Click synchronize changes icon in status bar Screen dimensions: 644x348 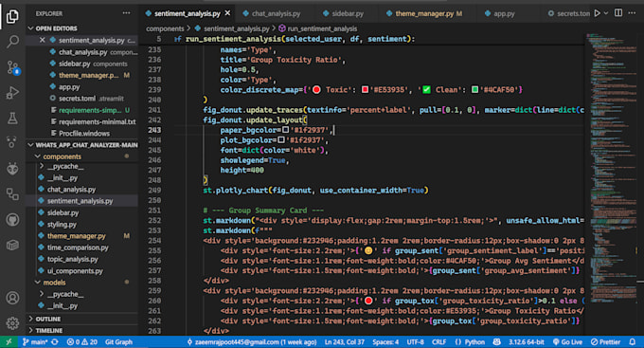coord(55,341)
